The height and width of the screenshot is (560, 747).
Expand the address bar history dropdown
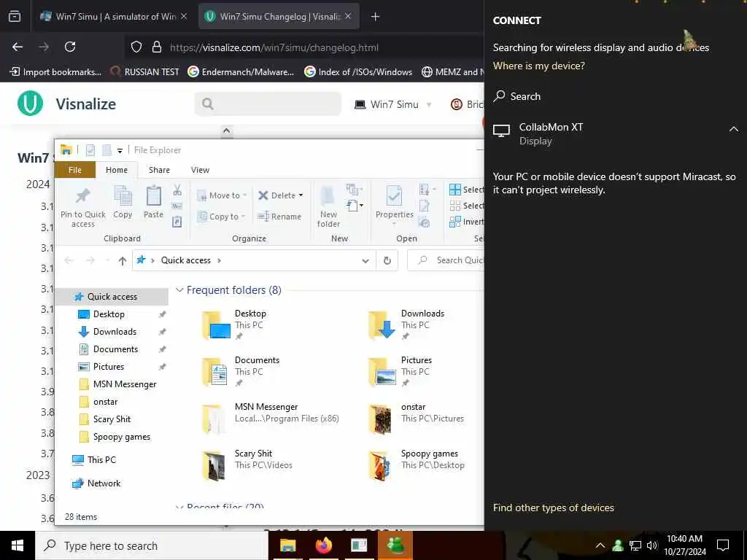365,260
